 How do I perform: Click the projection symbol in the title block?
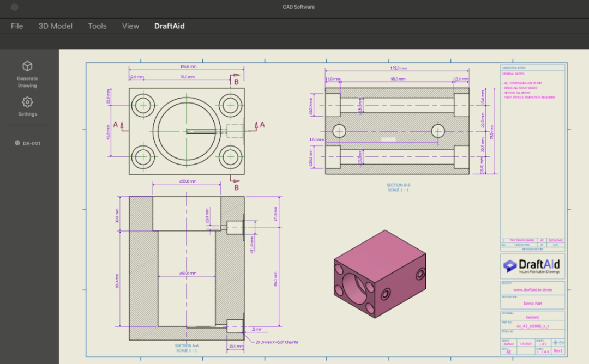point(558,343)
